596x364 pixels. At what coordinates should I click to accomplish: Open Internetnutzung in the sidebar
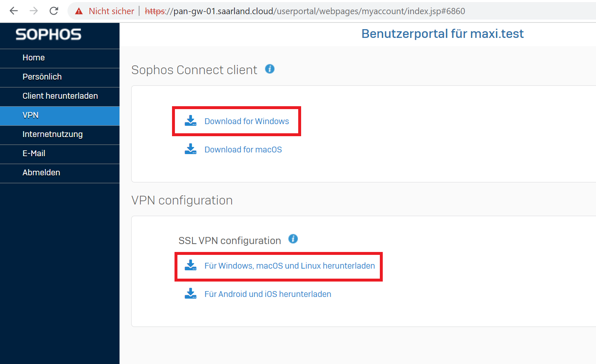(x=60, y=135)
